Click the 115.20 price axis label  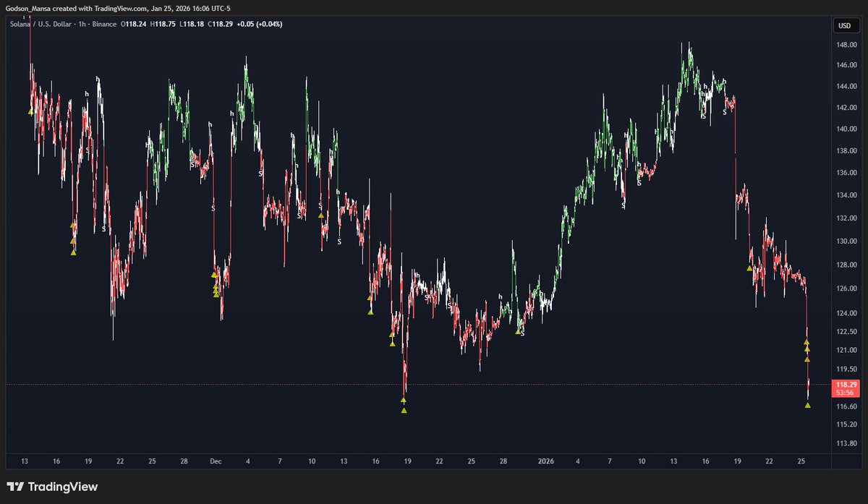coord(846,424)
